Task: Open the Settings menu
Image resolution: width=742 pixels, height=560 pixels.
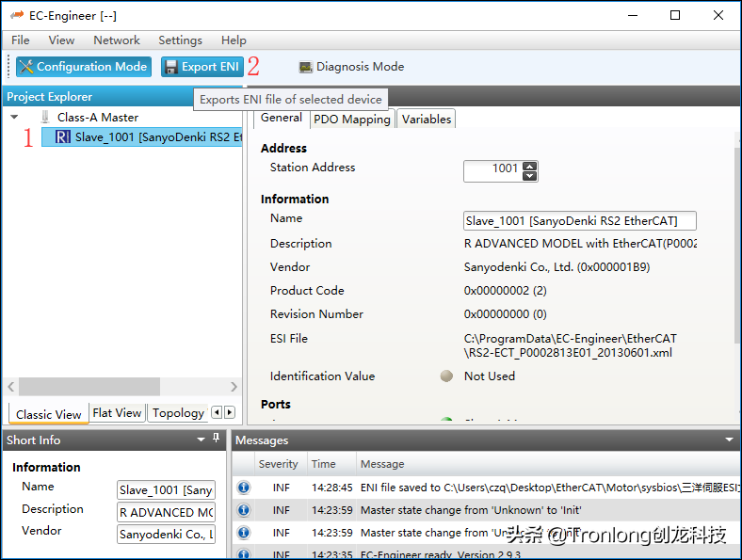Action: pos(180,40)
